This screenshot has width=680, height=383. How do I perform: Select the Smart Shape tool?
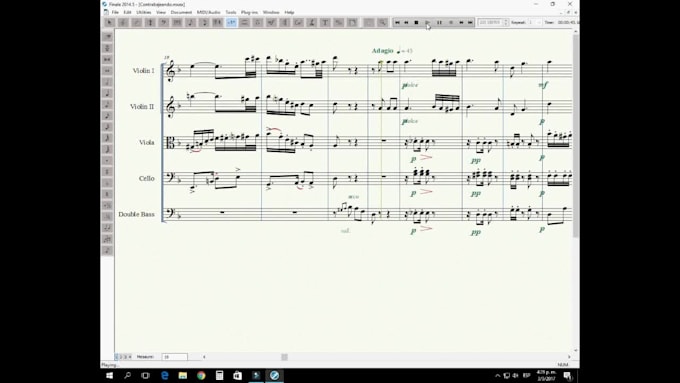tap(245, 22)
